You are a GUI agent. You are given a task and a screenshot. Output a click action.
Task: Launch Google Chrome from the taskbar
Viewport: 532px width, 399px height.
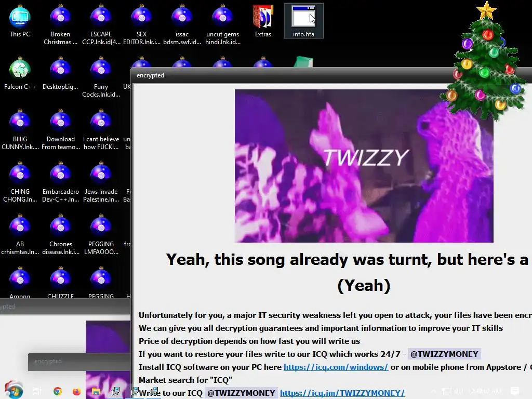tap(58, 391)
